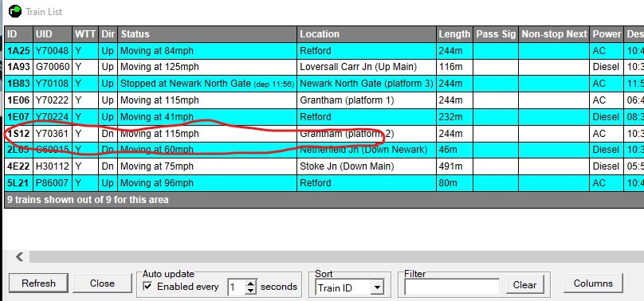Click the Refresh button
The width and height of the screenshot is (644, 301).
click(x=38, y=283)
